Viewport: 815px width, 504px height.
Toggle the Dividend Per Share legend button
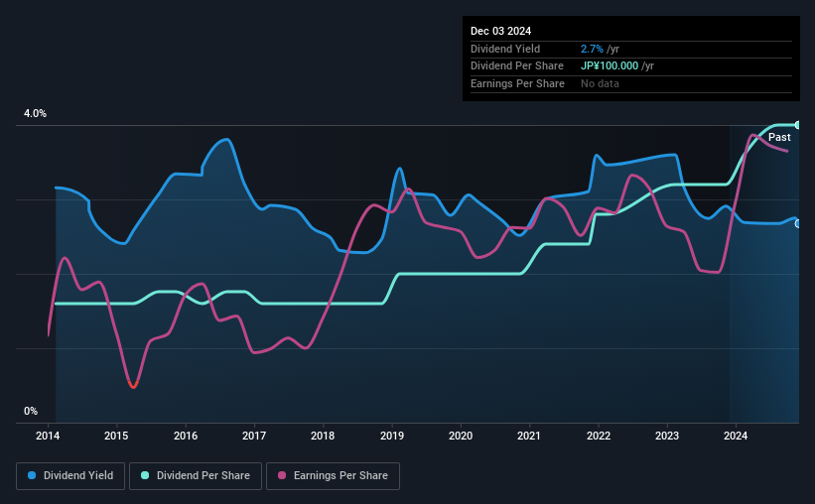pos(196,476)
